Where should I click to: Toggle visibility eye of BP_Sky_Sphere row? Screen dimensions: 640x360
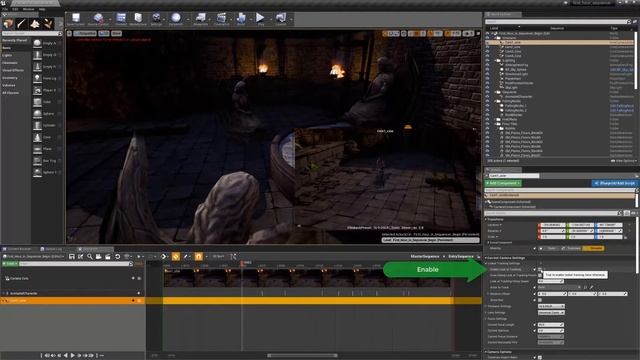[487, 69]
